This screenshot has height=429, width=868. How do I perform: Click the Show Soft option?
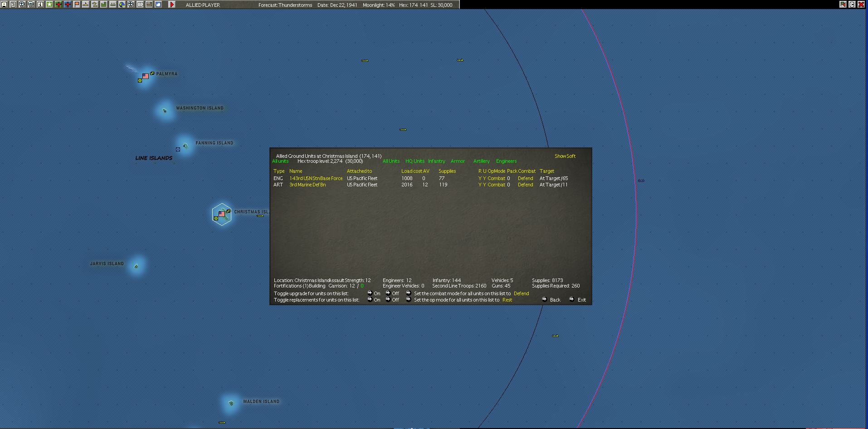pyautogui.click(x=565, y=156)
